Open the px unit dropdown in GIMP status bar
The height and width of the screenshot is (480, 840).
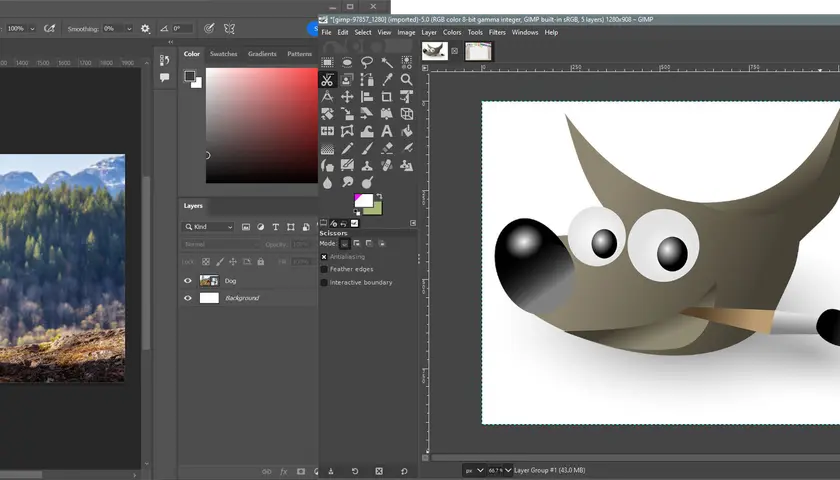coord(474,470)
